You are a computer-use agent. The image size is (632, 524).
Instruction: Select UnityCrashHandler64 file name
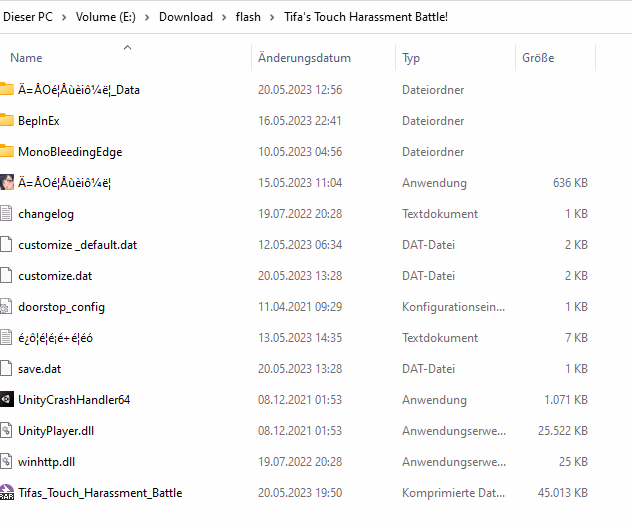click(x=74, y=400)
